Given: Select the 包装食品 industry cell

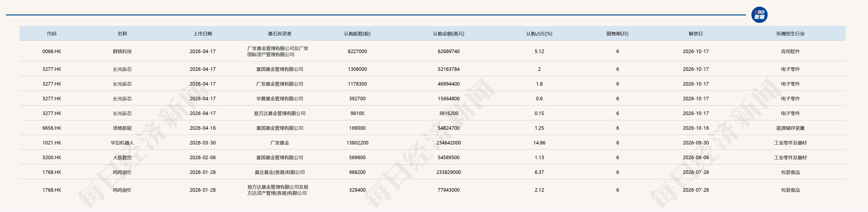Looking at the screenshot, I should (x=790, y=172).
